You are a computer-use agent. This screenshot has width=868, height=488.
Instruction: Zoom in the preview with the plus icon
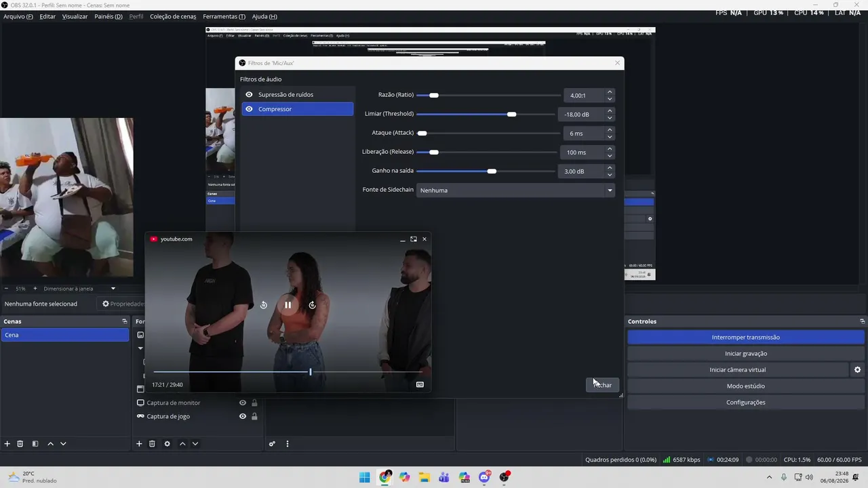pyautogui.click(x=35, y=289)
